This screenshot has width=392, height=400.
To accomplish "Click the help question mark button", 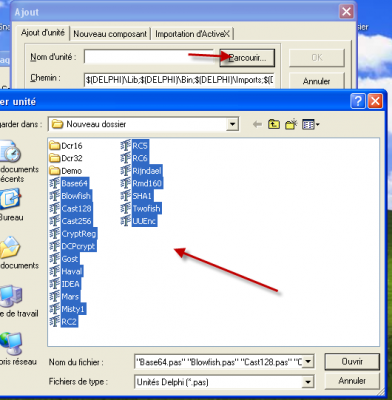I will pyautogui.click(x=358, y=101).
